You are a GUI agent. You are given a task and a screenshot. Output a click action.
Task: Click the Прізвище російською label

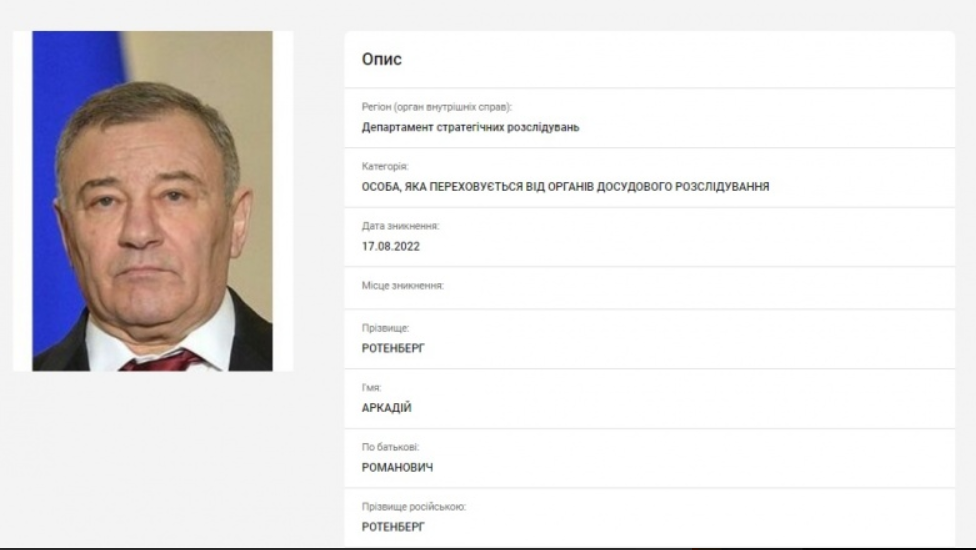point(413,506)
